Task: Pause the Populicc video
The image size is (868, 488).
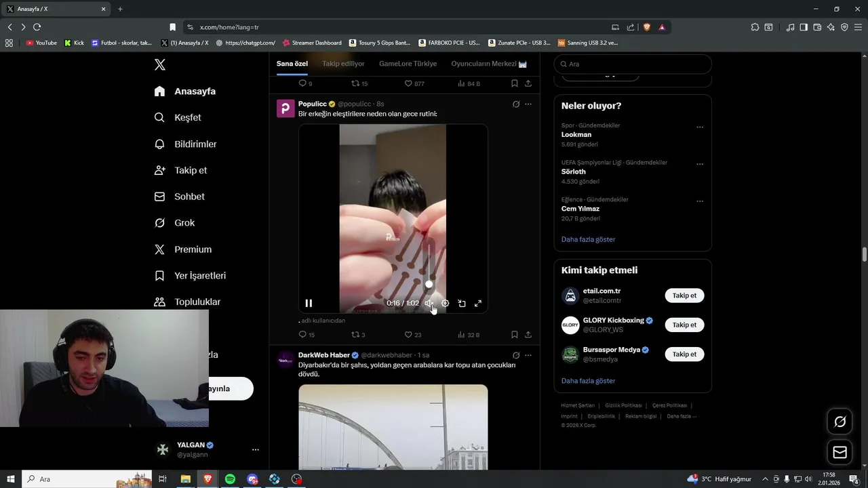Action: [309, 303]
